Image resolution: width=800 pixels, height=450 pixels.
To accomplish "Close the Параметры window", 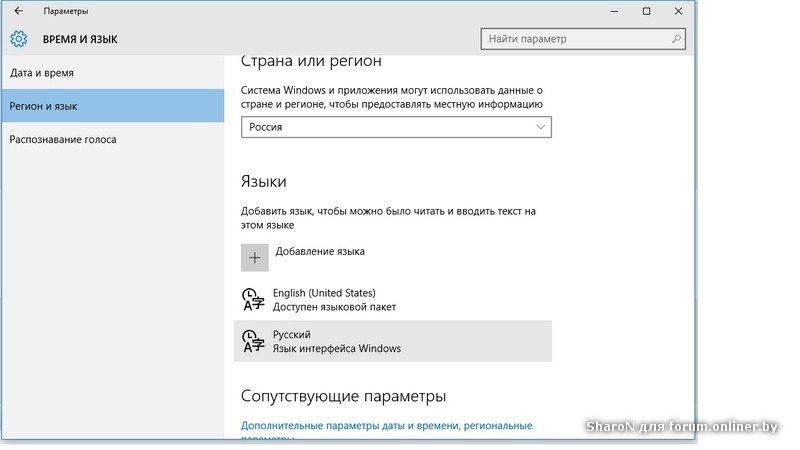I will click(678, 11).
